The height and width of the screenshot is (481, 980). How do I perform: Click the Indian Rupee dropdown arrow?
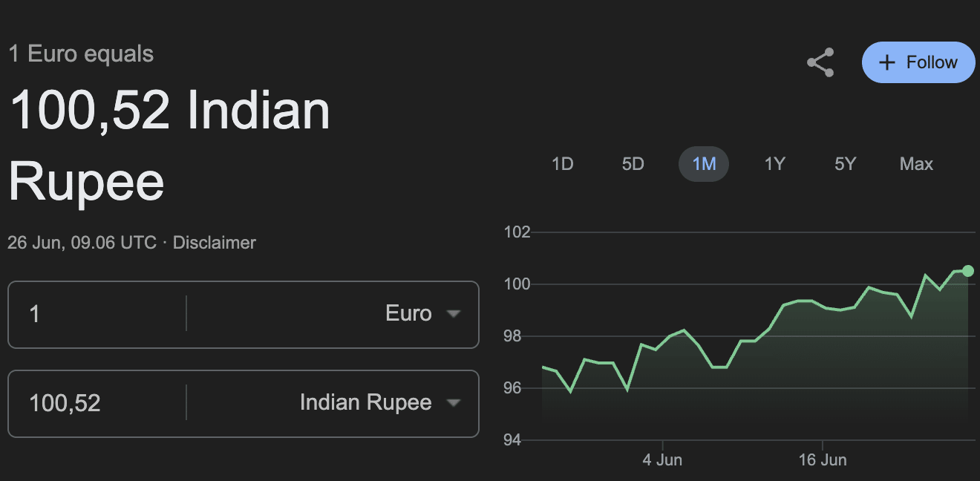(x=453, y=403)
